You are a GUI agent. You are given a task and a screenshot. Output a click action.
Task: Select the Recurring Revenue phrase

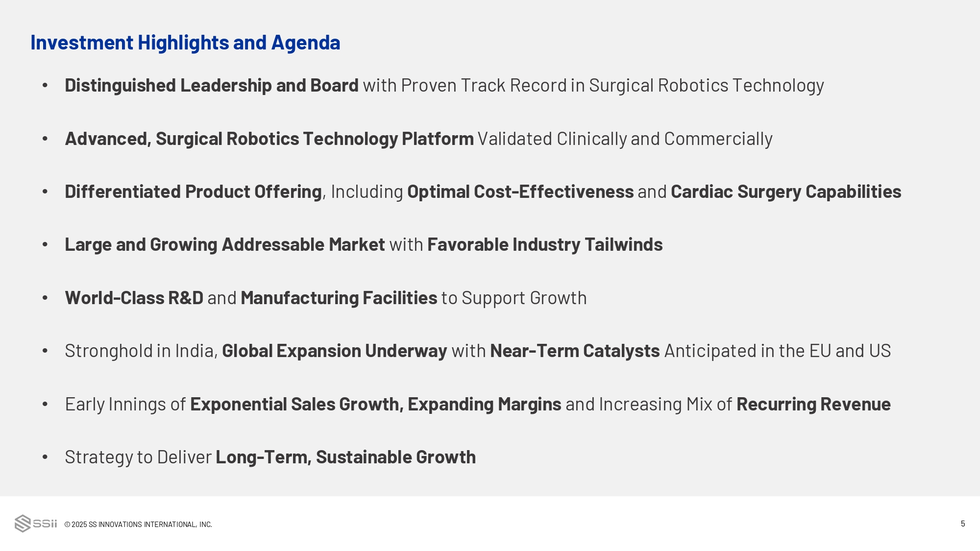click(x=813, y=405)
